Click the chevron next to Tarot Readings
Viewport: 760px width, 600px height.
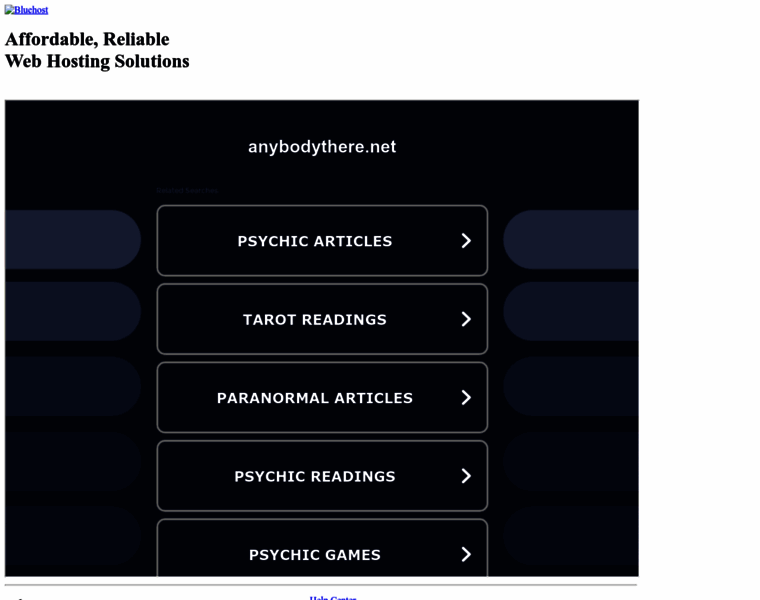click(x=465, y=319)
